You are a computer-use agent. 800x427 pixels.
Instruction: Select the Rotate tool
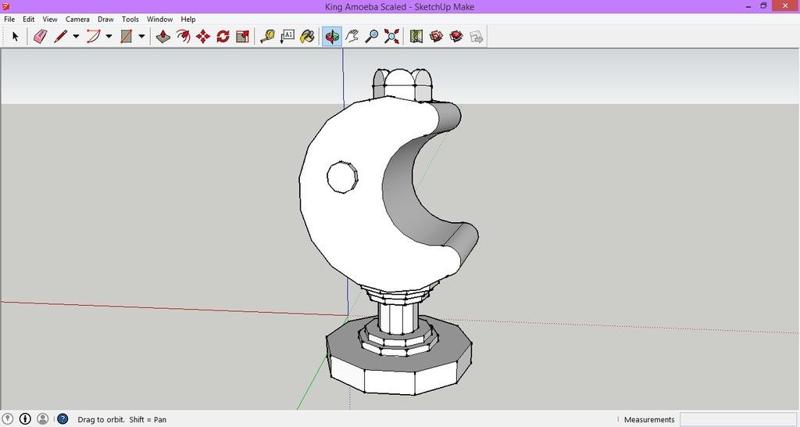tap(223, 36)
